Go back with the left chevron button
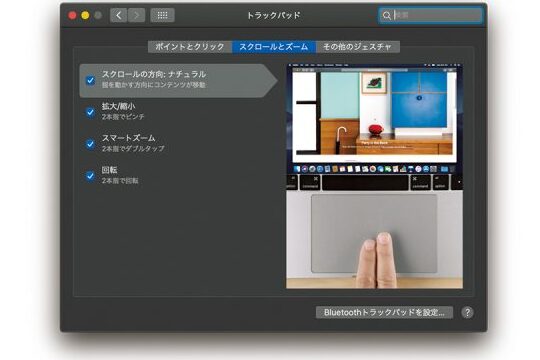 118,15
